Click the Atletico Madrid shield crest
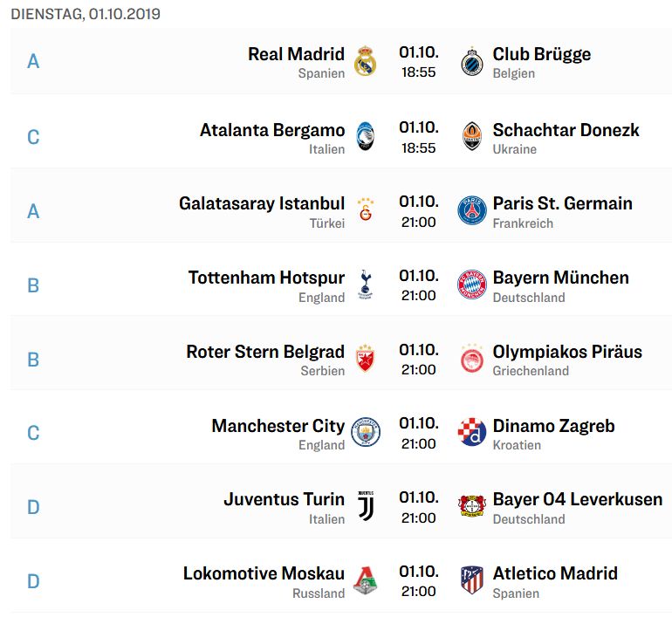 [472, 580]
